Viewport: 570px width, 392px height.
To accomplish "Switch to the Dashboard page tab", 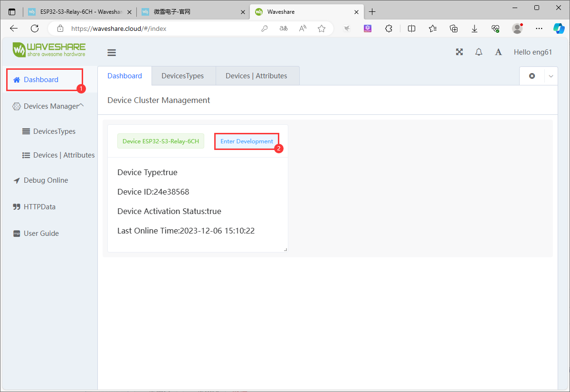I will [x=124, y=76].
